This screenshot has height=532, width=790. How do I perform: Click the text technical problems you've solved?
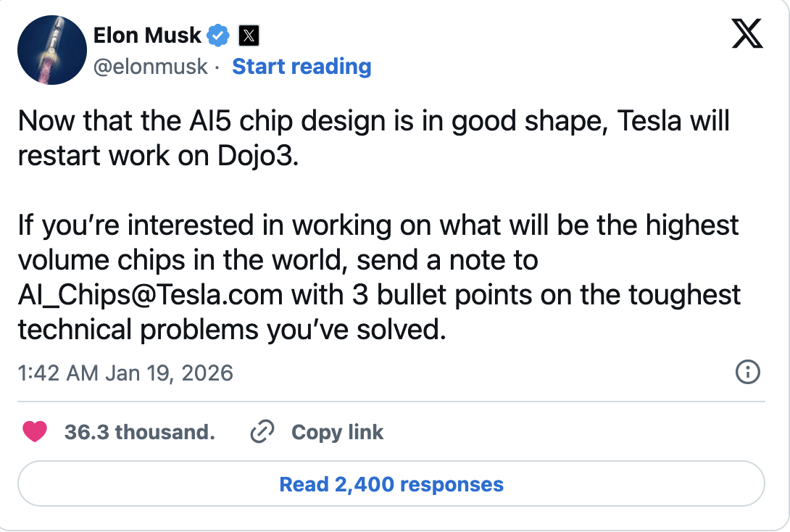coord(230,330)
